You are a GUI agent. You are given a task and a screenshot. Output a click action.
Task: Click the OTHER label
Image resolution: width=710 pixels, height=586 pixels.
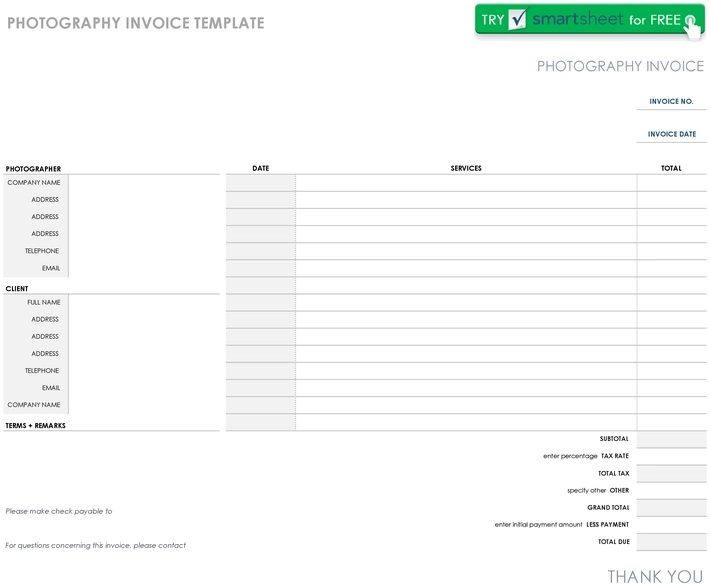(x=619, y=490)
